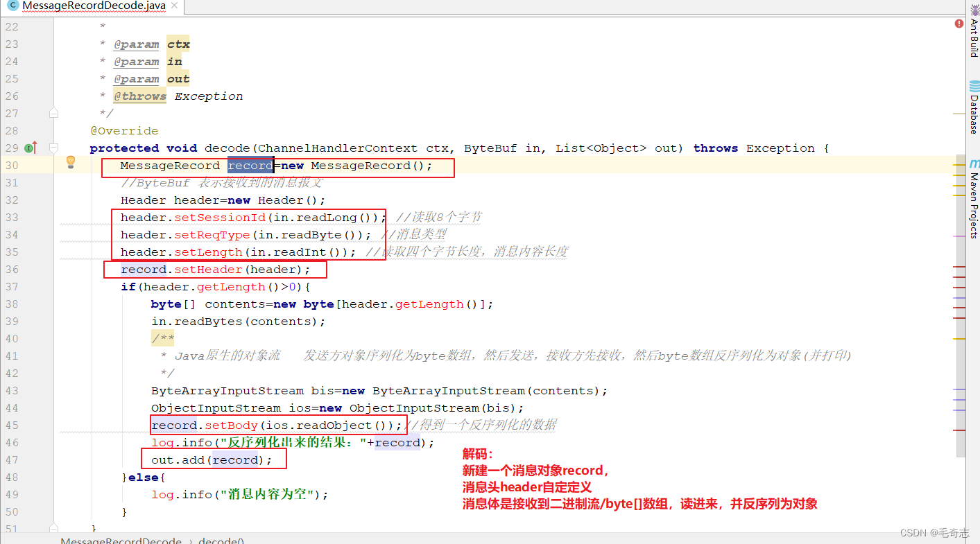The image size is (980, 544).
Task: Open the Ant Build tool window
Action: [974, 30]
